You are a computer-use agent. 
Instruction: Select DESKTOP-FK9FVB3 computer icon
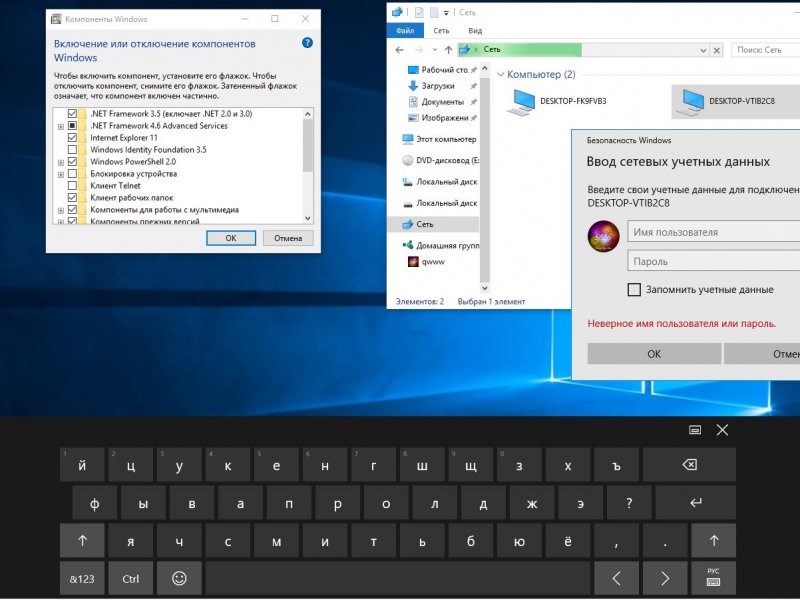click(557, 101)
